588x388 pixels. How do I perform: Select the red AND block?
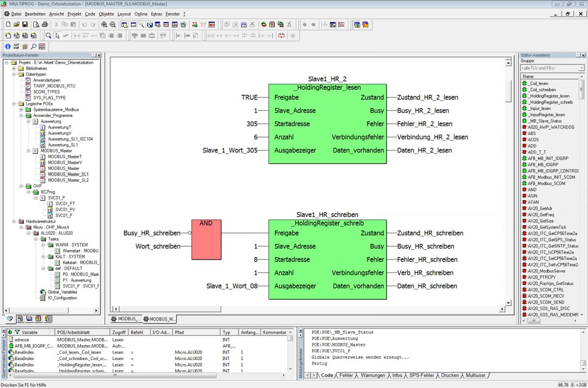pos(206,241)
